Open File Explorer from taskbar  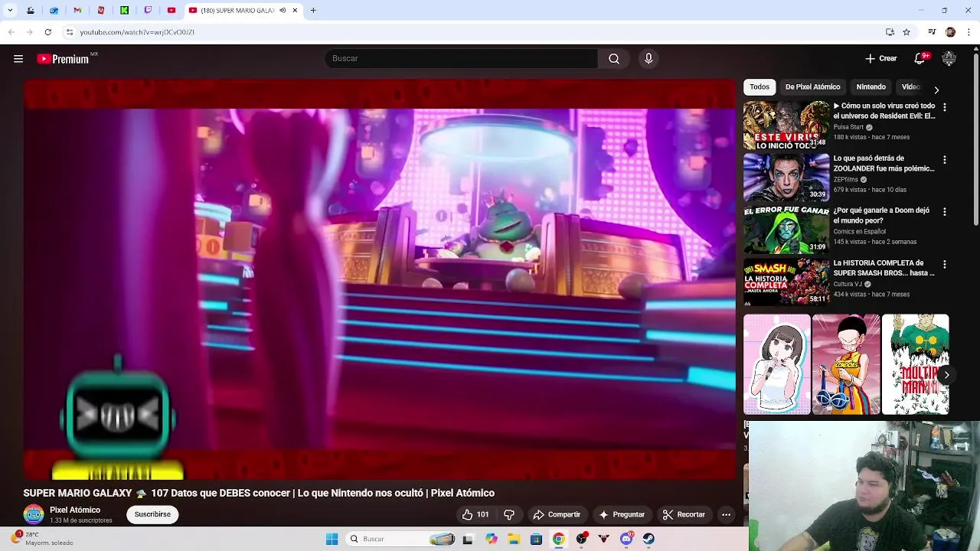(514, 539)
